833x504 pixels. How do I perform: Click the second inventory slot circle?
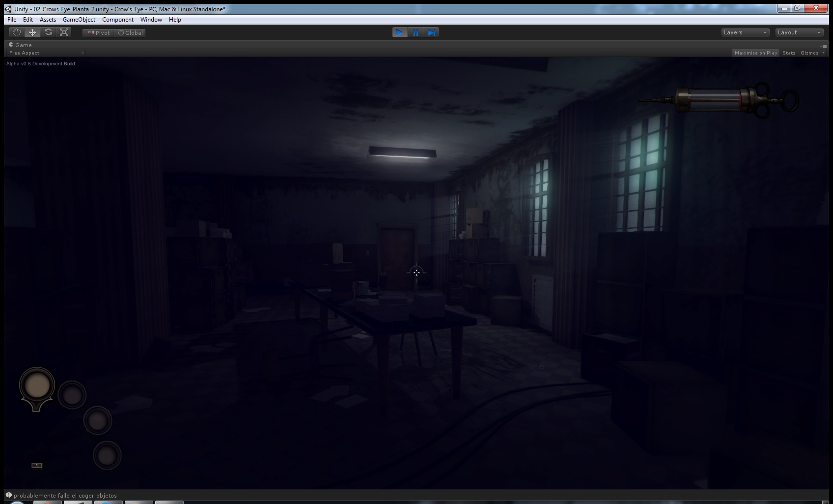72,395
